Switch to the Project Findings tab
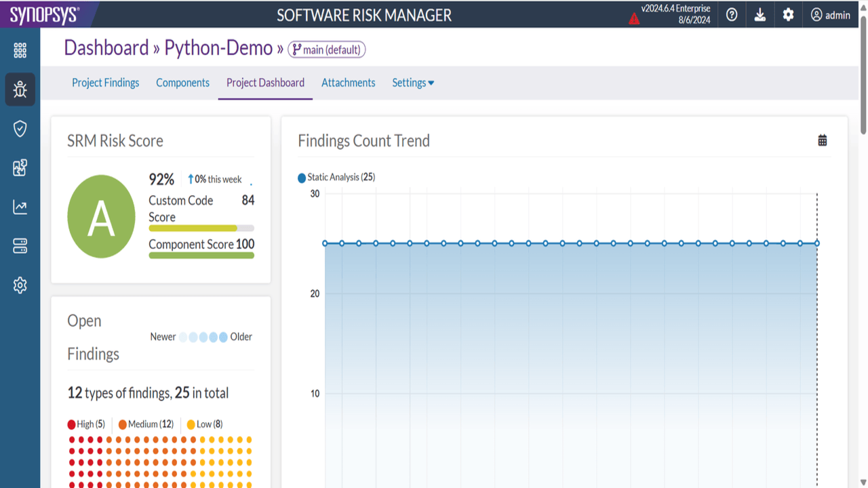The height and width of the screenshot is (488, 868). coord(106,83)
